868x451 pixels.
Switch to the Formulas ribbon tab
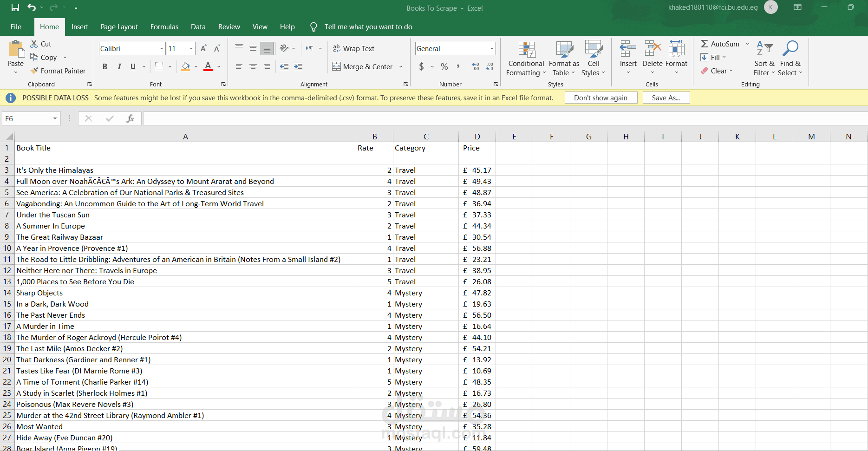[x=164, y=27]
